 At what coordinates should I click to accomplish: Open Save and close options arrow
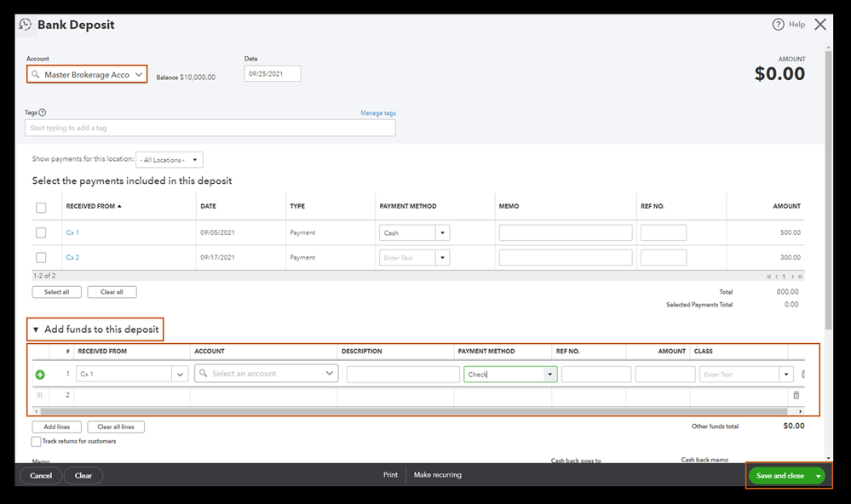pos(818,476)
